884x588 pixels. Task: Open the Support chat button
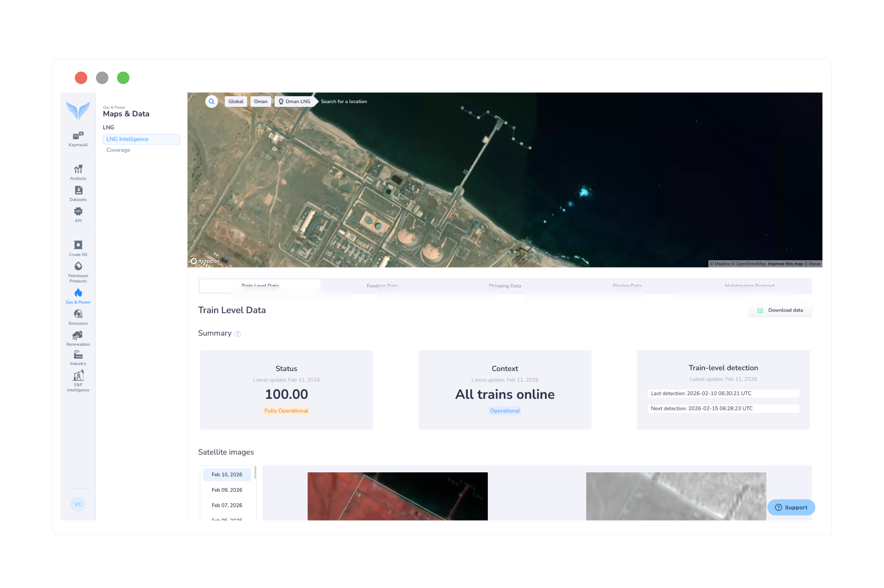tap(791, 507)
